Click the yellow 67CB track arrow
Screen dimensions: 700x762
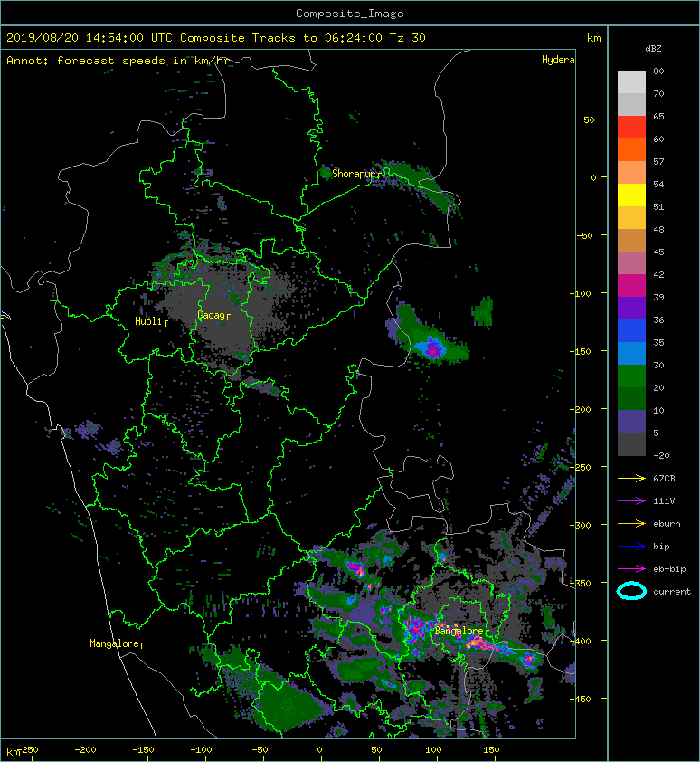click(x=631, y=478)
